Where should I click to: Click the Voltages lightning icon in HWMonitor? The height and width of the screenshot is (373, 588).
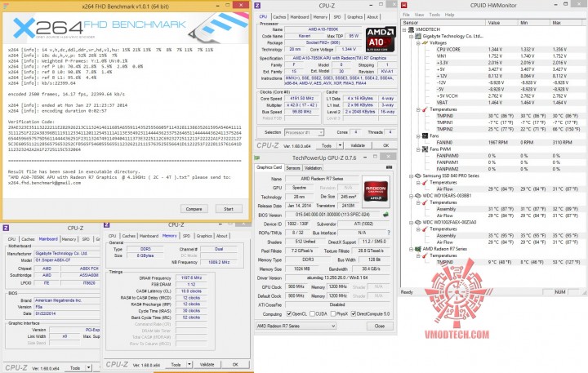pos(425,43)
